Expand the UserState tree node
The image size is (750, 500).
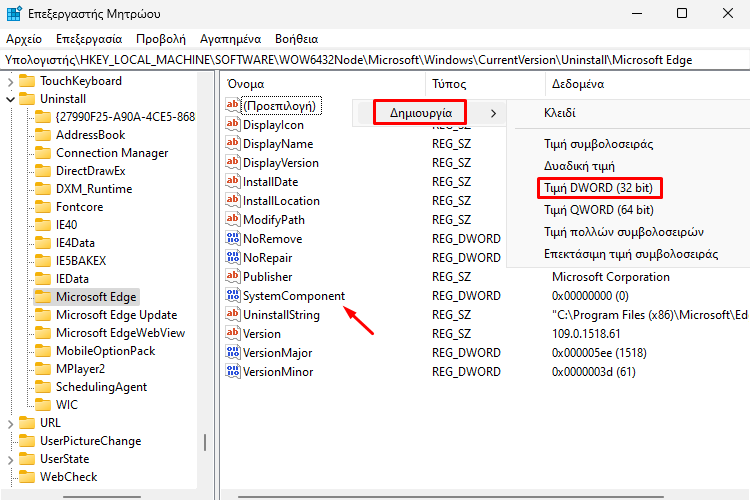(x=10, y=460)
